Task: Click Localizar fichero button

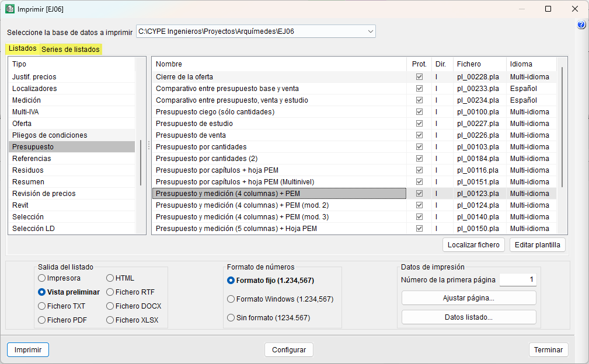Action: 473,244
